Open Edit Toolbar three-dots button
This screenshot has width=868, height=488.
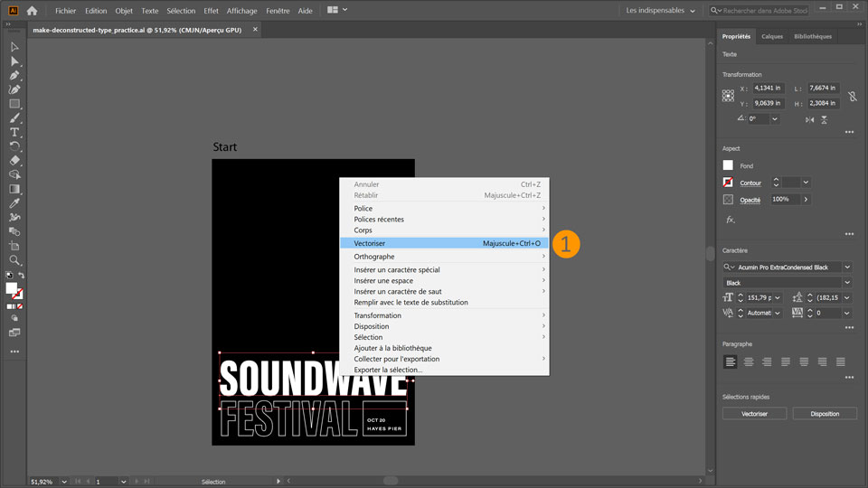coord(14,352)
